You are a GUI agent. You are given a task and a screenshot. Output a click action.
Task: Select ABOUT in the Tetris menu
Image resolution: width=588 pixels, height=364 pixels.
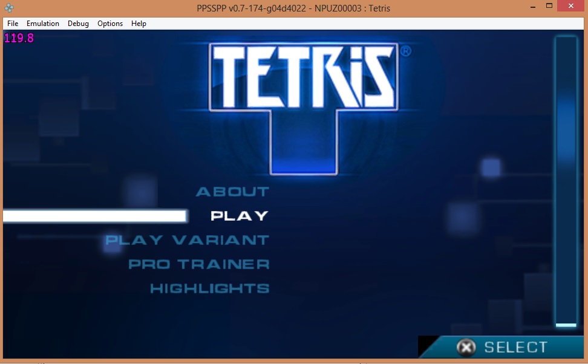(x=232, y=192)
